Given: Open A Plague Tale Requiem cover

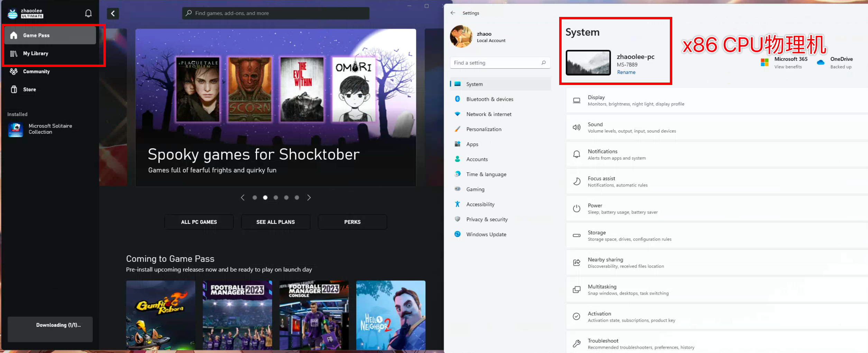Looking at the screenshot, I should pos(198,90).
